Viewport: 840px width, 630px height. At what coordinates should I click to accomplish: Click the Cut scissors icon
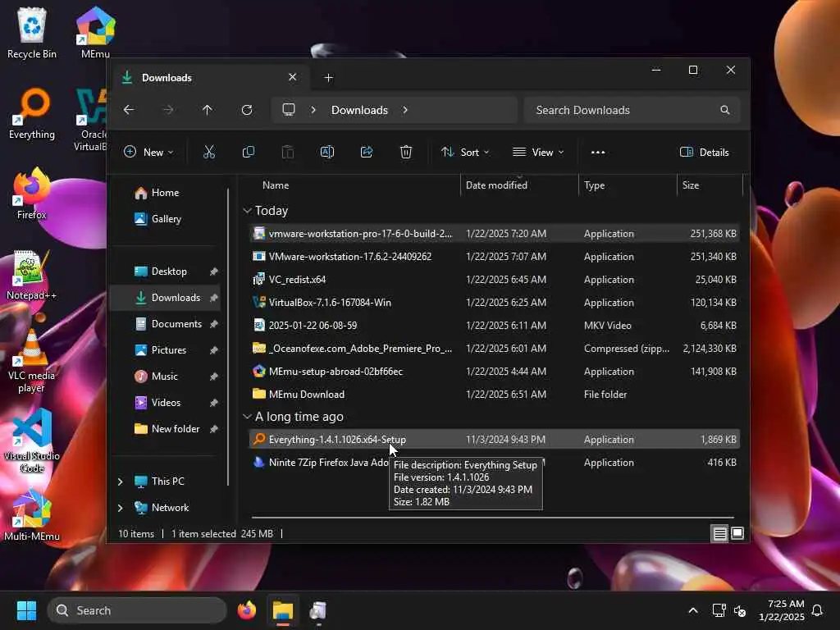(x=209, y=152)
